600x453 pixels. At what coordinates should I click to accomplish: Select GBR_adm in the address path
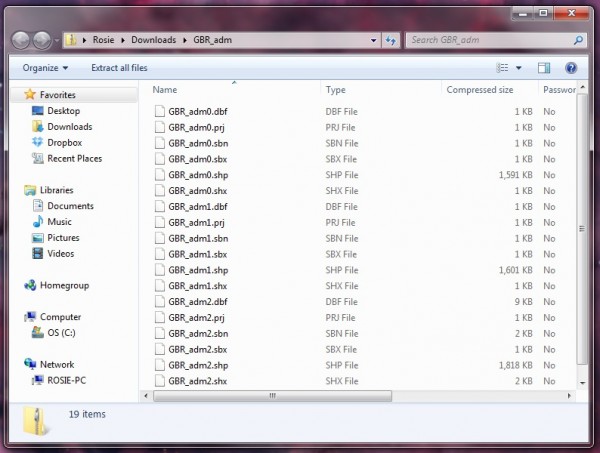[x=212, y=40]
